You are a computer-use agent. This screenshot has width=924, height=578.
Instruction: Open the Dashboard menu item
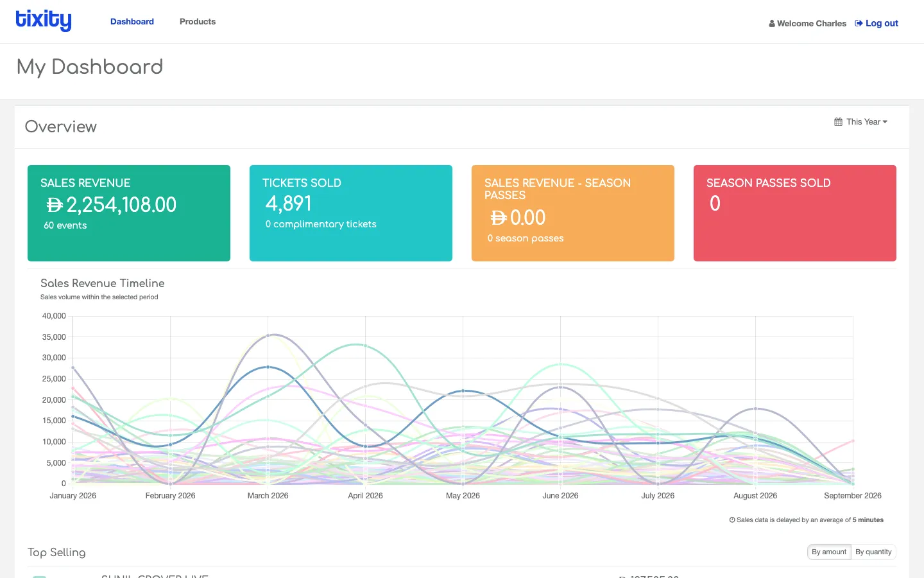[x=132, y=22]
